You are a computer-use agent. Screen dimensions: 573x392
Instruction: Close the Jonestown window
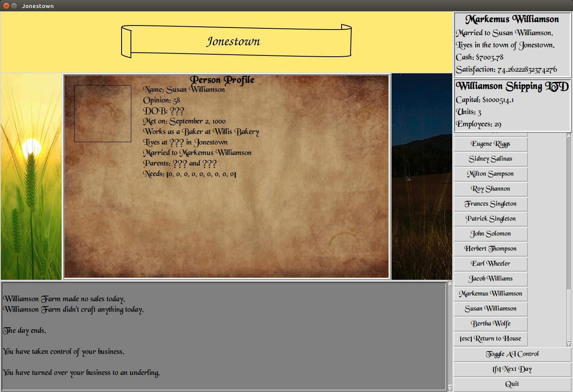pos(6,6)
